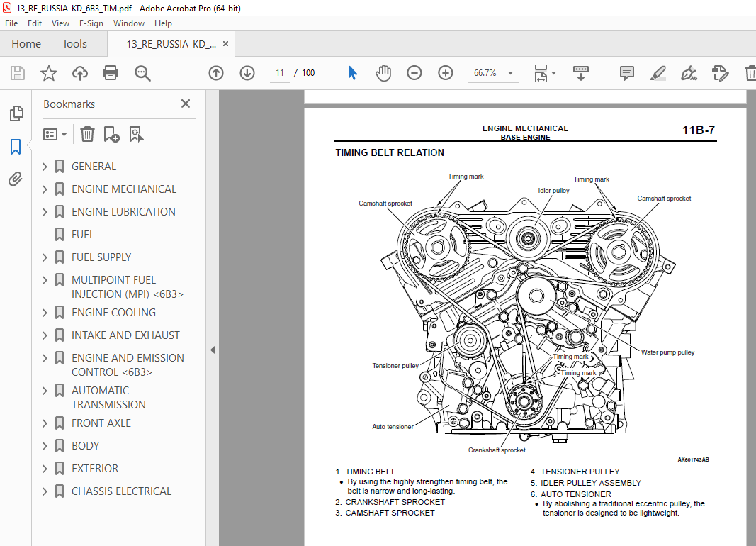This screenshot has height=546, width=756.
Task: Click the page number input field
Action: [280, 73]
